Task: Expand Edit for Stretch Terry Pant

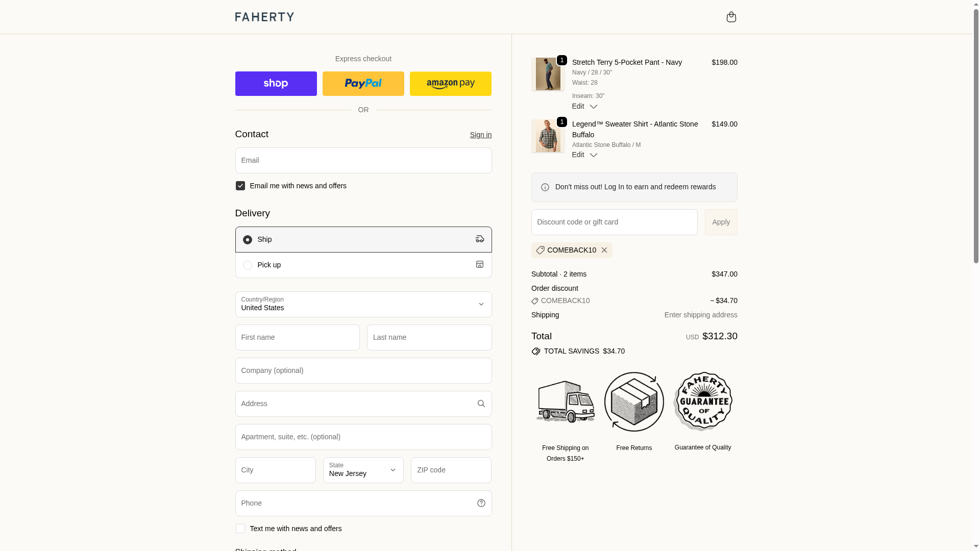Action: click(x=584, y=106)
